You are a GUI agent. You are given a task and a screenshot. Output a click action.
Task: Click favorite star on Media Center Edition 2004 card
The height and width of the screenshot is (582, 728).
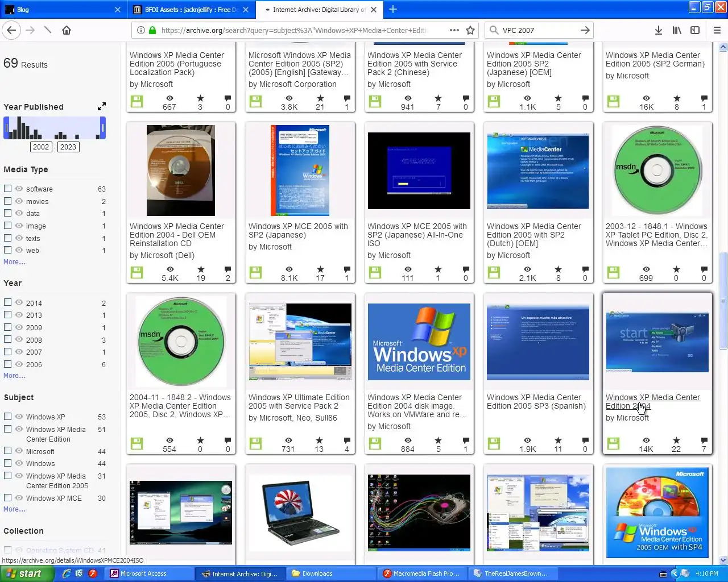click(x=676, y=440)
